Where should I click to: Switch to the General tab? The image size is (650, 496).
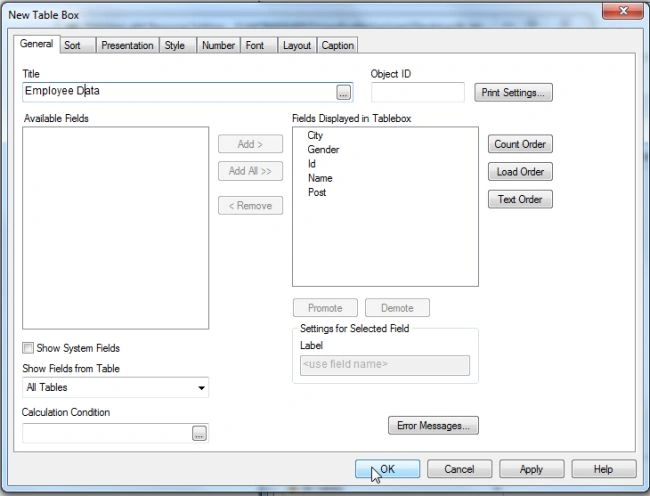click(x=36, y=44)
